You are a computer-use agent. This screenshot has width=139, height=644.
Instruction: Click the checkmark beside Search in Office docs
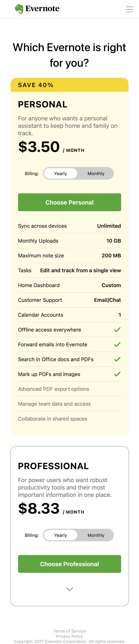tap(117, 359)
